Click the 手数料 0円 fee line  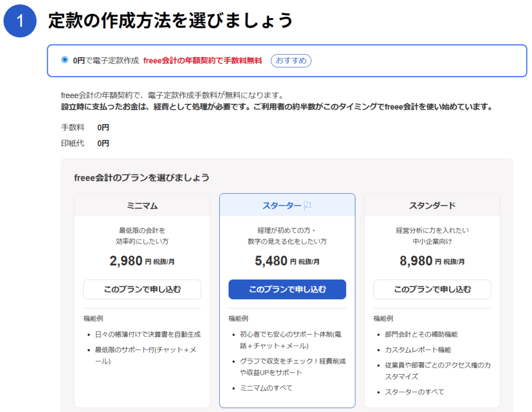[85, 128]
